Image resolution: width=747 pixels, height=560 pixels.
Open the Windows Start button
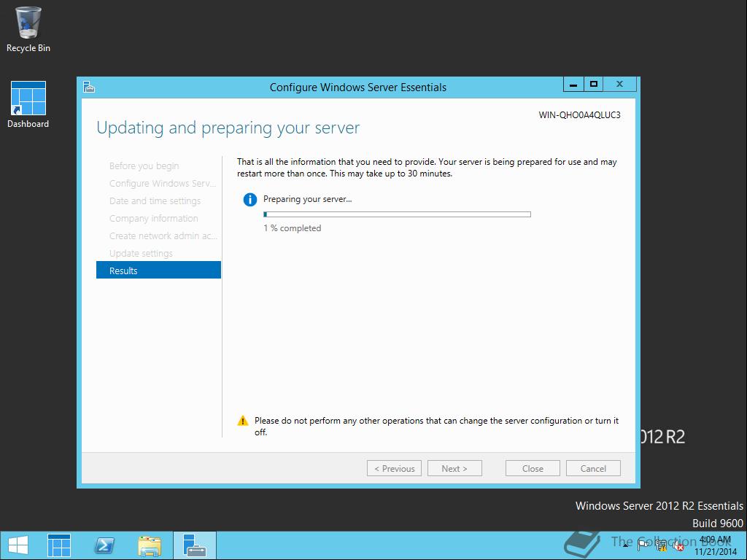18,545
